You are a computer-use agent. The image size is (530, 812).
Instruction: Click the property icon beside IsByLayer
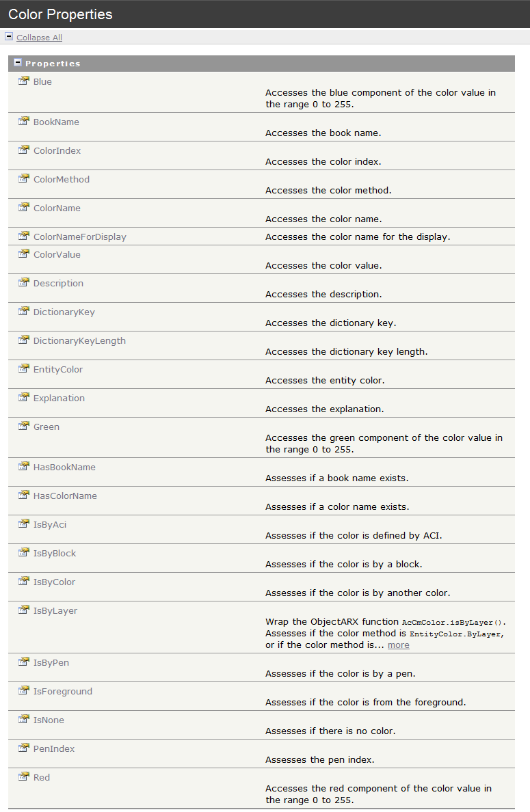24,610
